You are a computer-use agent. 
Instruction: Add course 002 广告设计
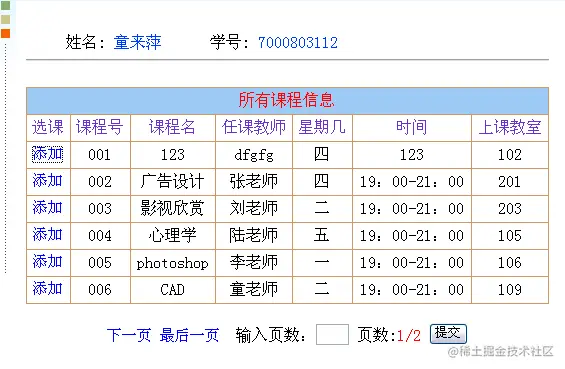pyautogui.click(x=48, y=181)
